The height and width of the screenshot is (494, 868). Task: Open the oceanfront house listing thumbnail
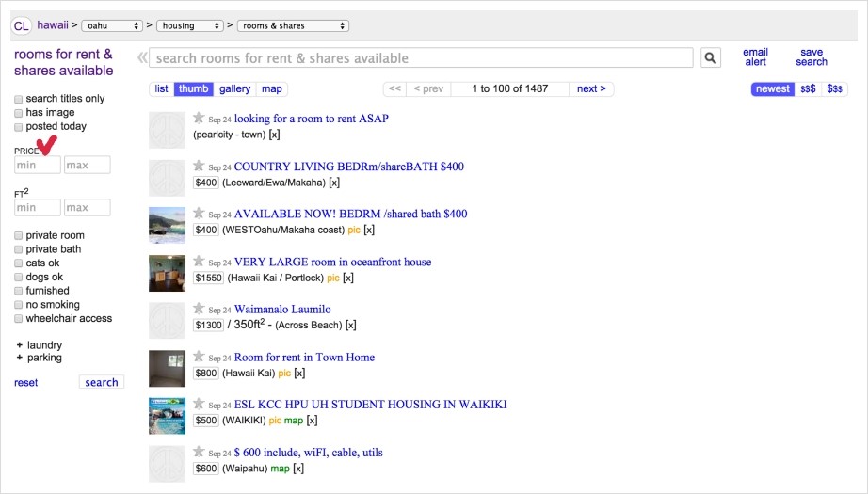click(168, 273)
